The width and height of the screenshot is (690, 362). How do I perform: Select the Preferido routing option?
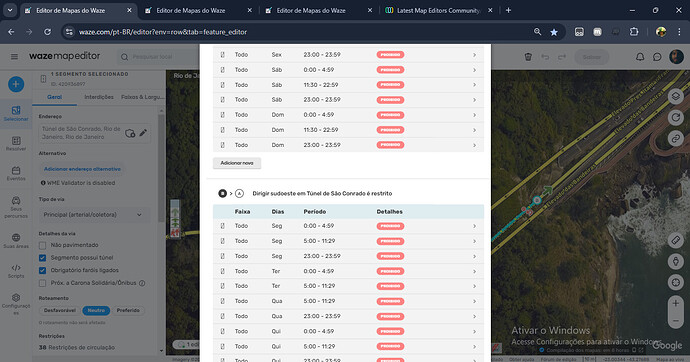[x=128, y=311]
